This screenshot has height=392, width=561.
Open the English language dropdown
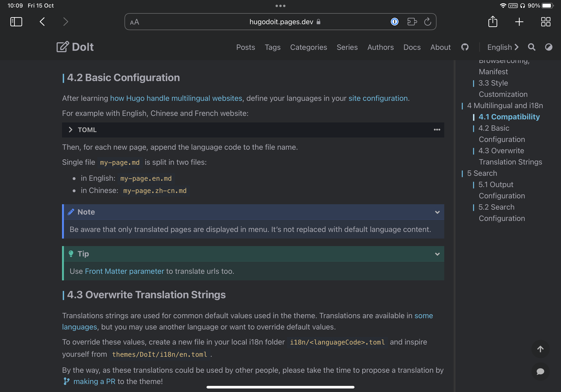[502, 47]
